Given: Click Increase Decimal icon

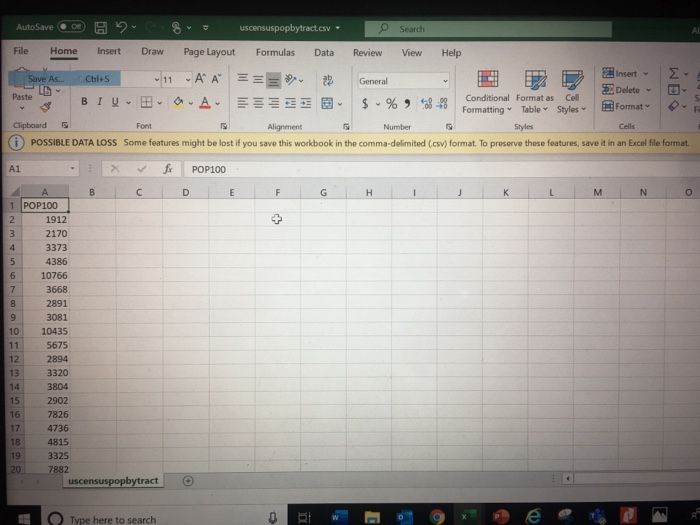Looking at the screenshot, I should coord(426,104).
